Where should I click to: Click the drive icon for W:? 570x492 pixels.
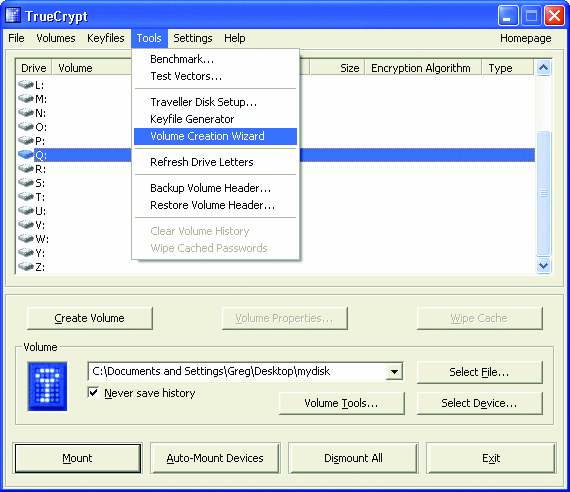click(x=26, y=239)
